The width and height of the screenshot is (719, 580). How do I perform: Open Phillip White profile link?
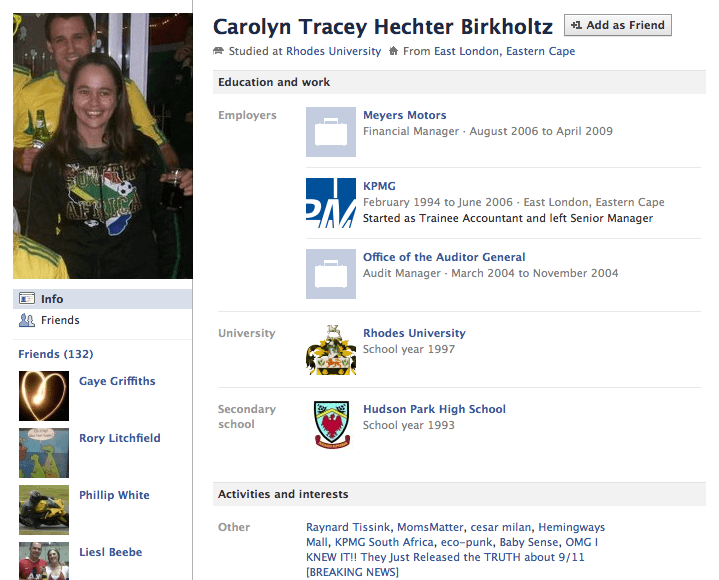pos(114,495)
